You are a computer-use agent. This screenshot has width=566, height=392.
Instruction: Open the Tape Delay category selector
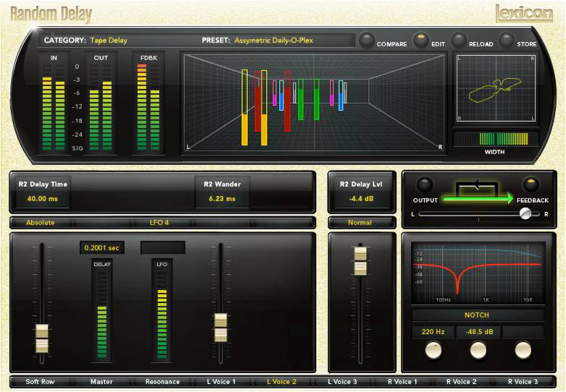click(109, 40)
